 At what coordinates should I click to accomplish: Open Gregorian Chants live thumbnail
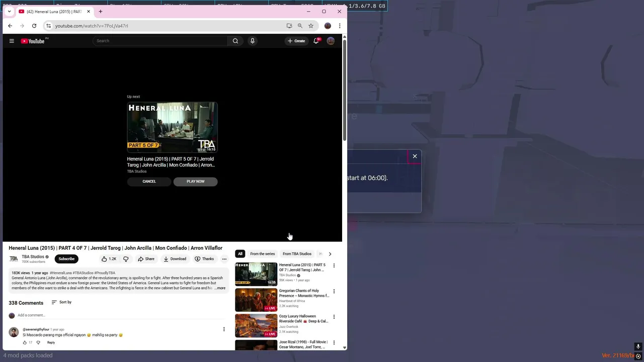(x=256, y=300)
